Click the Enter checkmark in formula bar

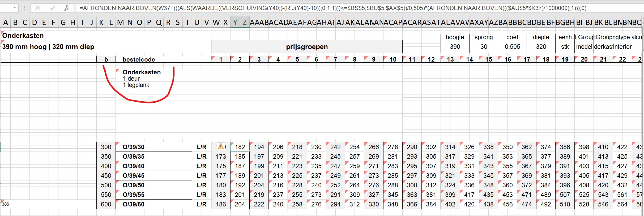tap(52, 8)
